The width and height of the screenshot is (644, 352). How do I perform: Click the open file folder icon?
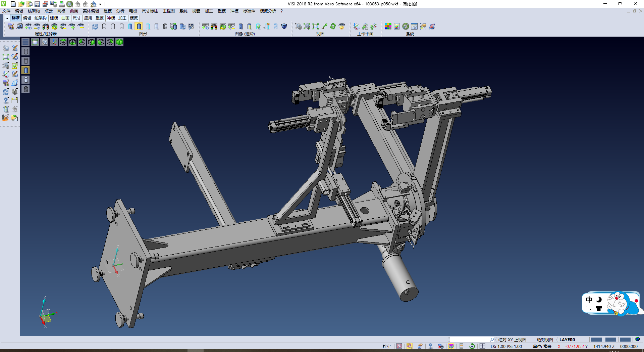point(21,4)
